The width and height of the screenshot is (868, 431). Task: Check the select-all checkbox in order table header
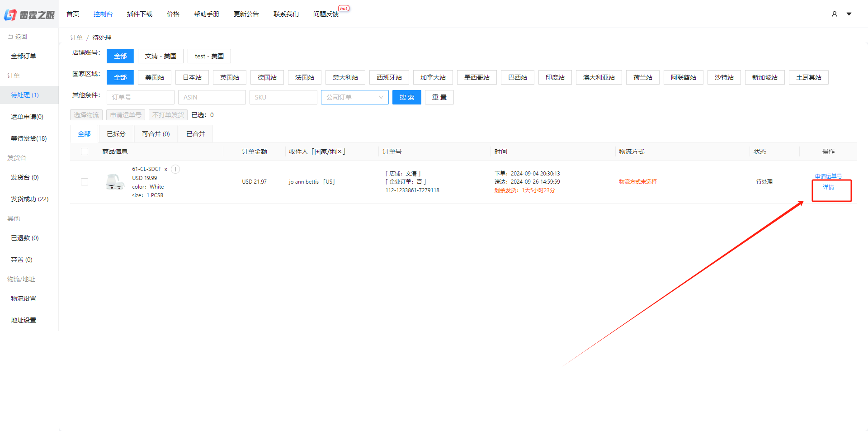point(85,152)
